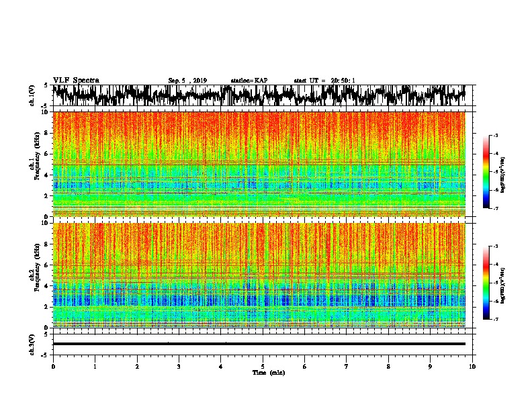532x411 pixels.
Task: Click the ch.1 'Frequency (kHz)' axis label
Action: [37, 156]
